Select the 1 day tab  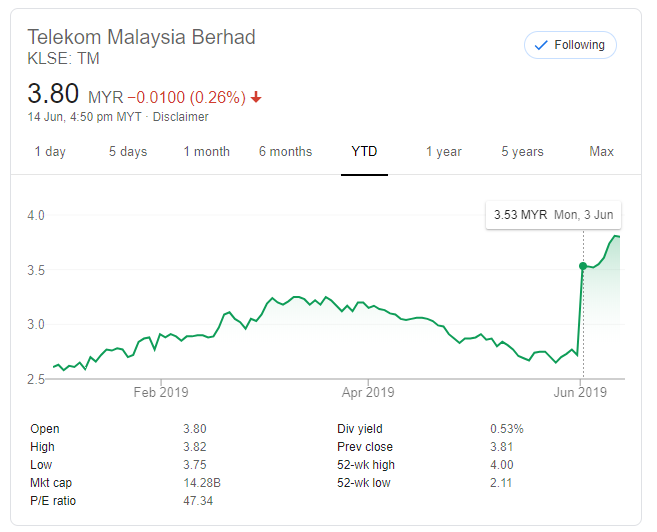point(50,152)
